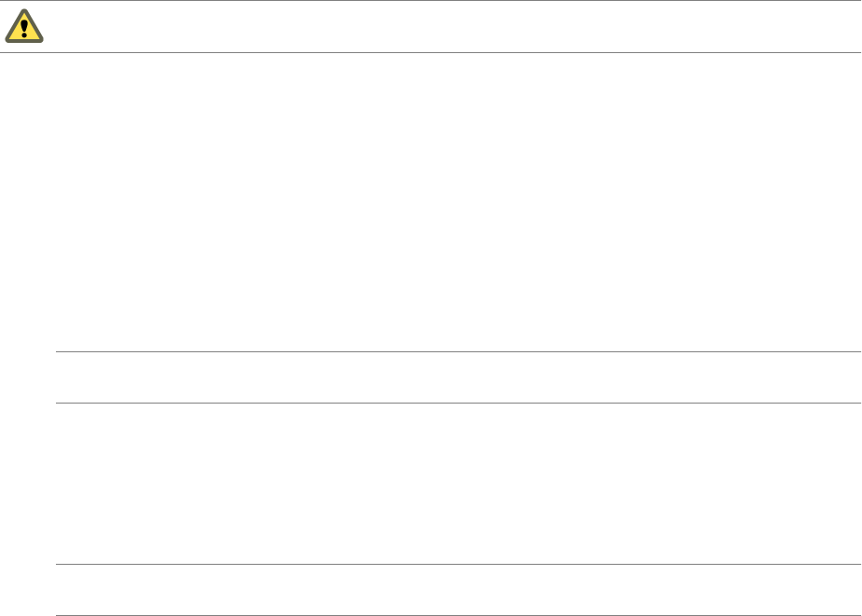Click the empty header bar beside the warning icon
The width and height of the screenshot is (862, 616).
click(x=454, y=26)
